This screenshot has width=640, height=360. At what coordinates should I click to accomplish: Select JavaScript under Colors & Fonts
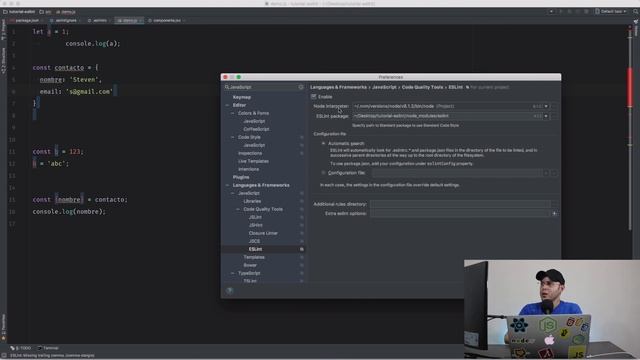point(254,121)
